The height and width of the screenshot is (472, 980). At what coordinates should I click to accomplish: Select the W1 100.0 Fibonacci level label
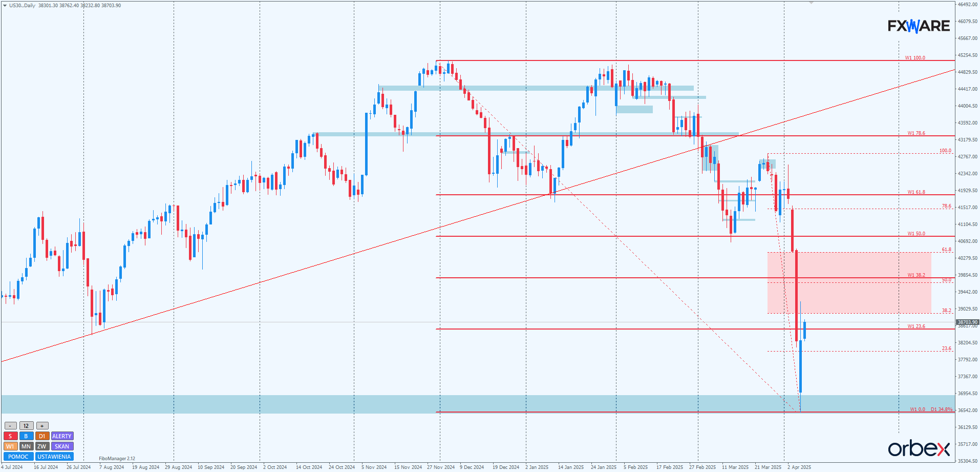click(915, 58)
